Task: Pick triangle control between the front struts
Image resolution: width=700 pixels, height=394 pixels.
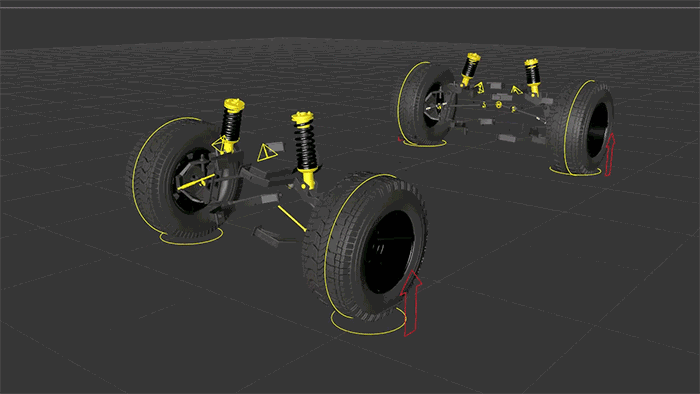Action: [x=267, y=153]
